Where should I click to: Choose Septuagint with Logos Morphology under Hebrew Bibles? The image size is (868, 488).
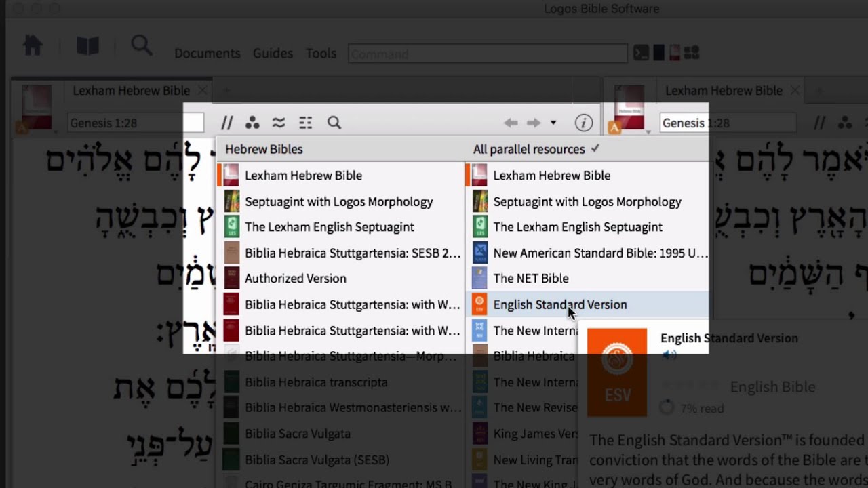coord(340,201)
